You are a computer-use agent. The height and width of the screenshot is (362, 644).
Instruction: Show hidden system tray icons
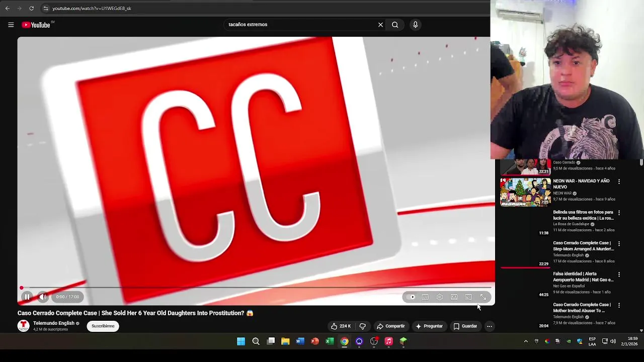tap(526, 341)
